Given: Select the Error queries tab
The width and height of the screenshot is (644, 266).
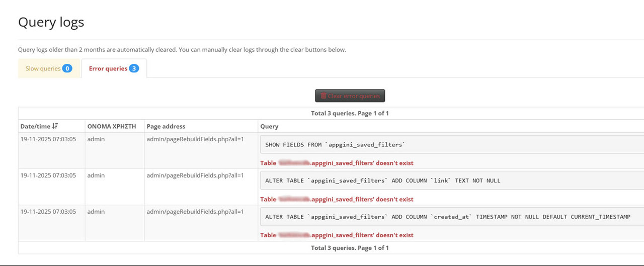Looking at the screenshot, I should pyautogui.click(x=114, y=68).
